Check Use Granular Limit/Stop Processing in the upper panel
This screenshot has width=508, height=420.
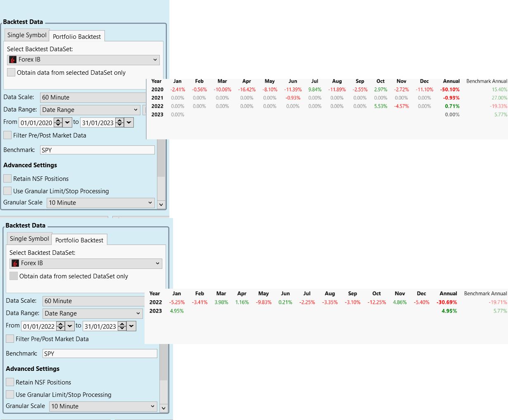[x=7, y=191]
